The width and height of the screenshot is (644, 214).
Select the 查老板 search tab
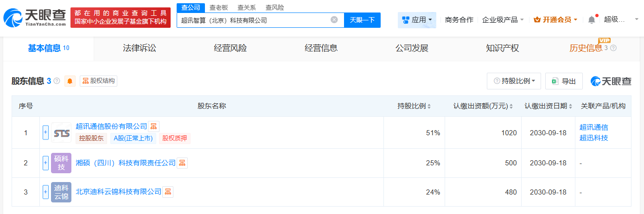point(218,7)
